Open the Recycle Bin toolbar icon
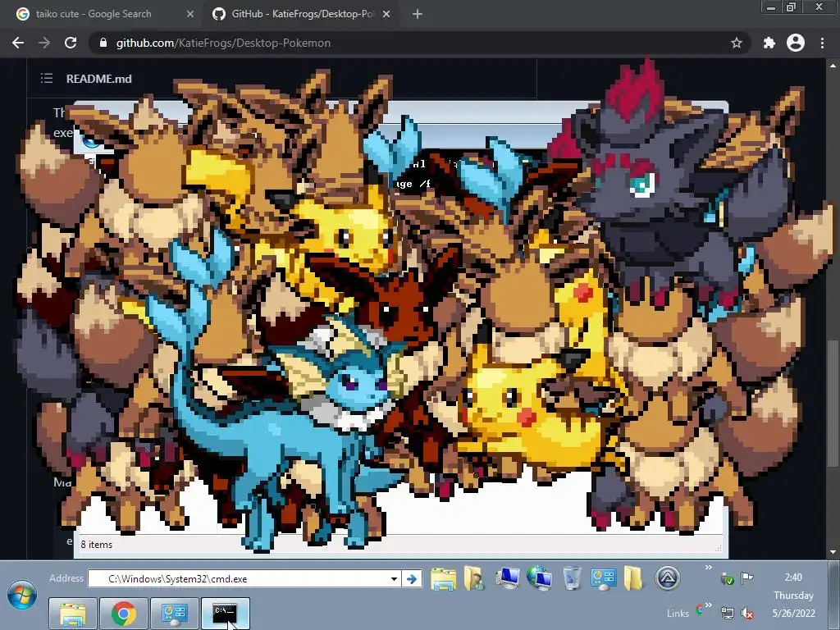The image size is (840, 630). point(572,578)
